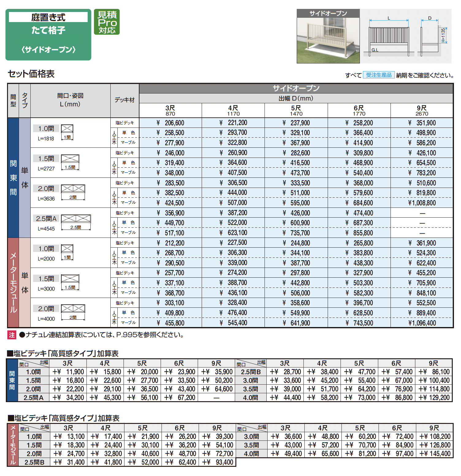Click the デッキ材 column header
This screenshot has height=476, width=461.
click(125, 100)
